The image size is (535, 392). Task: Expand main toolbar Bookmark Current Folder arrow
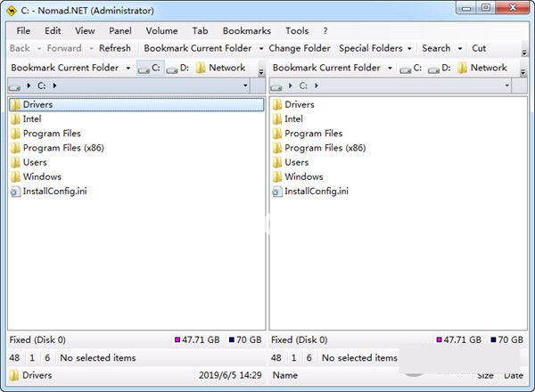(261, 48)
